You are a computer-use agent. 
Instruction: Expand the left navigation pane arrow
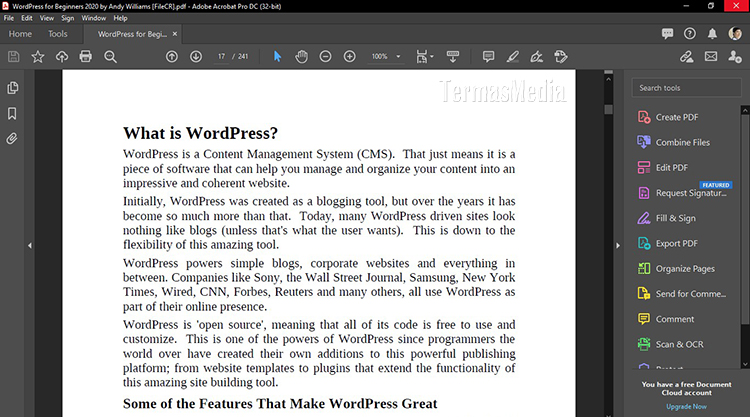point(30,245)
